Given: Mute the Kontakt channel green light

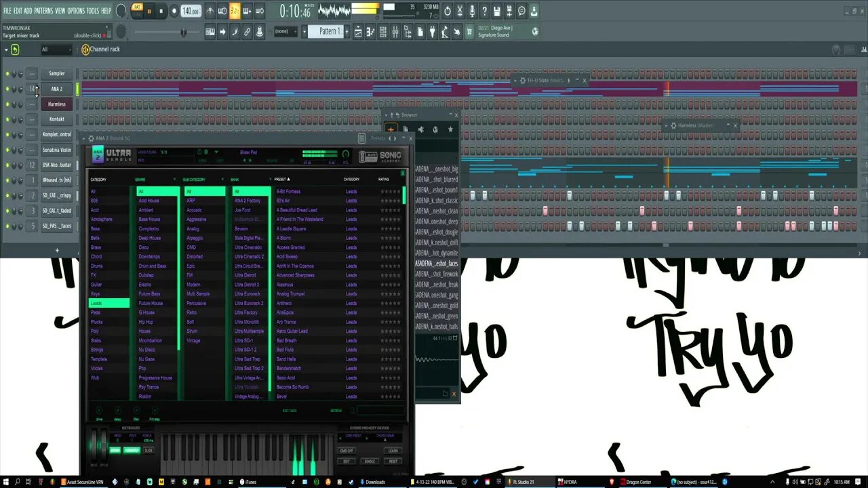Looking at the screenshot, I should [7, 119].
